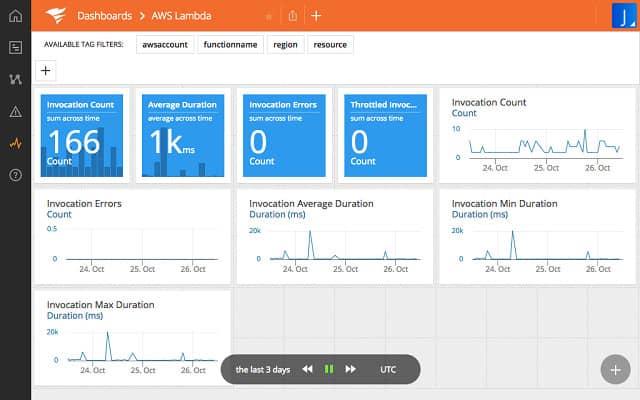Open the Throttled Invoc... tile
The height and width of the screenshot is (400, 640).
[x=385, y=136]
